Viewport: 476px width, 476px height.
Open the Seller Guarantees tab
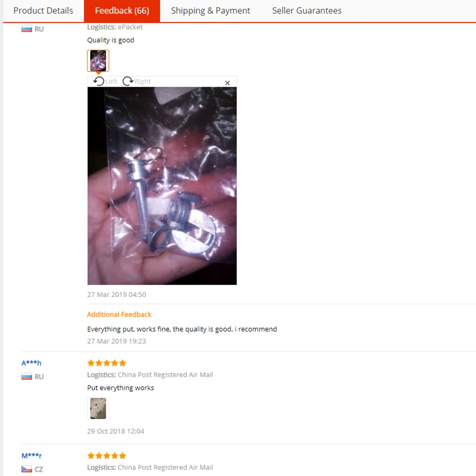point(307,10)
